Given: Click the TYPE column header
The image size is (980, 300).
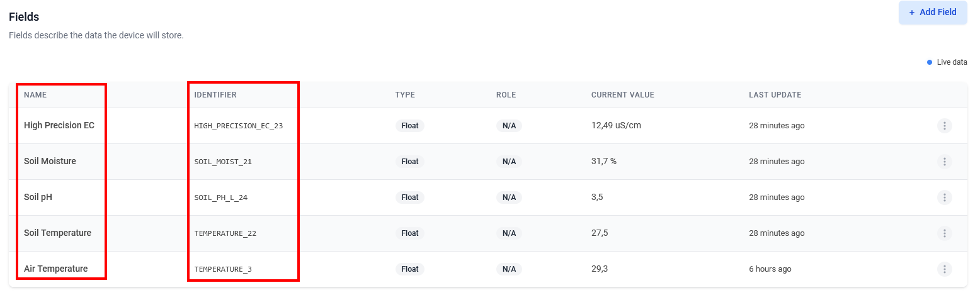Looking at the screenshot, I should tap(405, 95).
